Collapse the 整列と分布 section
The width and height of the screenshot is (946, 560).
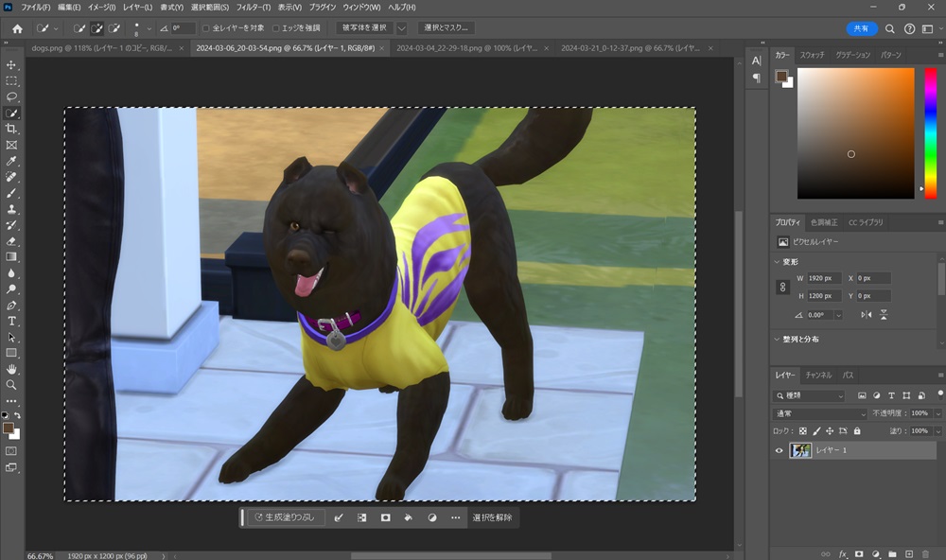point(777,340)
